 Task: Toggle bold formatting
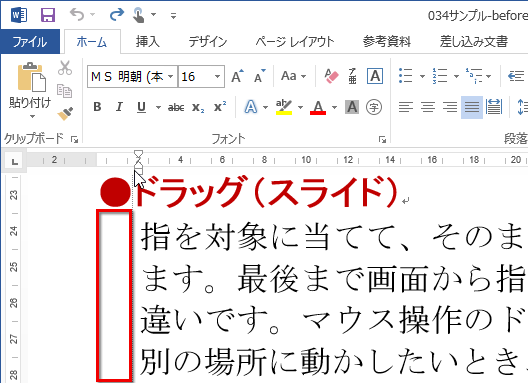coord(97,107)
